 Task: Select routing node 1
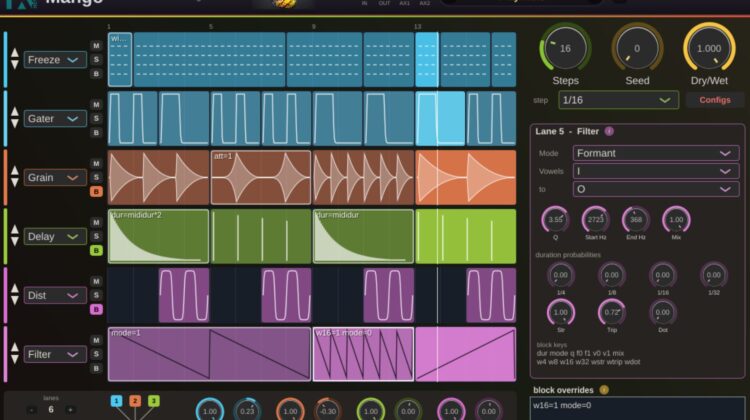click(x=116, y=401)
